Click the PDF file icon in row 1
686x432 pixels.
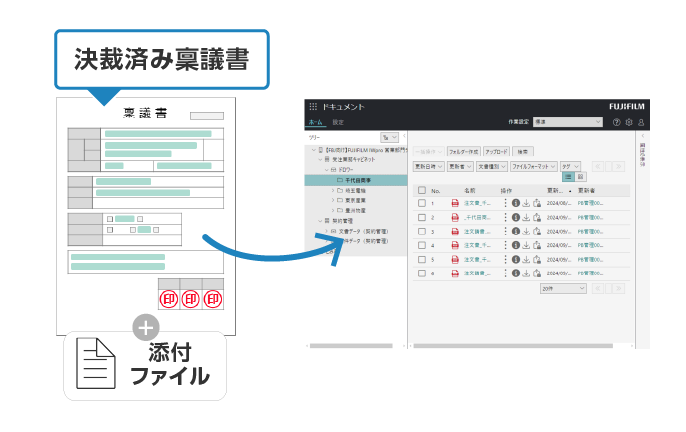(x=455, y=203)
